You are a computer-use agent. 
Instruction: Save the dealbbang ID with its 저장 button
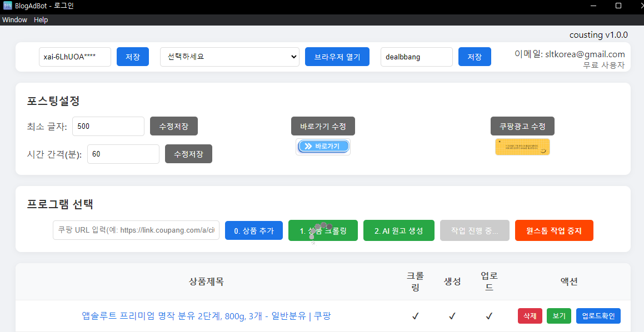(x=475, y=57)
